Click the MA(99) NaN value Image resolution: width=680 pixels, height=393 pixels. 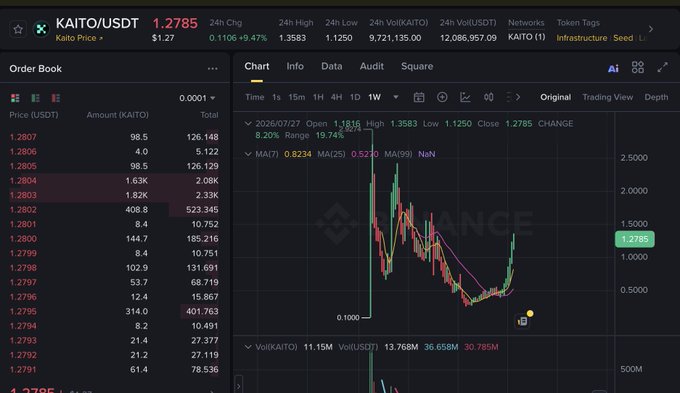click(x=426, y=154)
